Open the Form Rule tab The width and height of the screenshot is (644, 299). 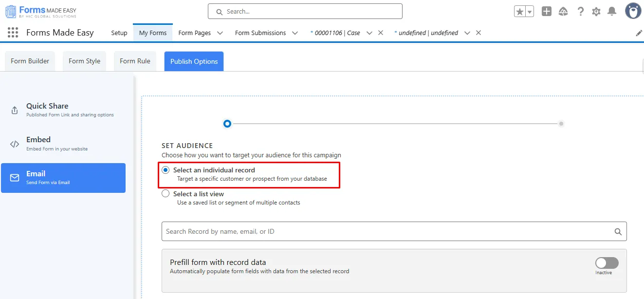tap(135, 61)
